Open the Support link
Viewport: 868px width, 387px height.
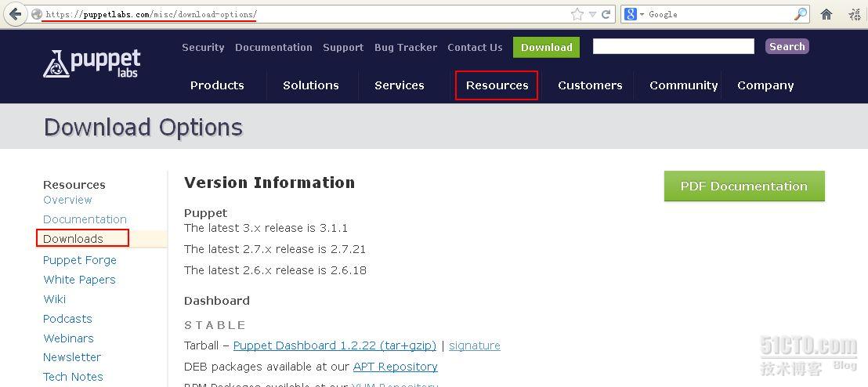point(343,48)
